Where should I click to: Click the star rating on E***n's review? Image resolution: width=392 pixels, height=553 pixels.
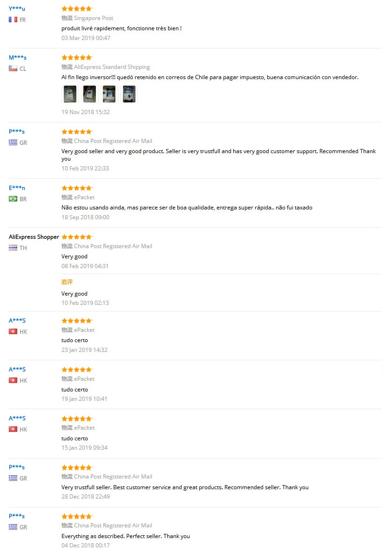(77, 188)
